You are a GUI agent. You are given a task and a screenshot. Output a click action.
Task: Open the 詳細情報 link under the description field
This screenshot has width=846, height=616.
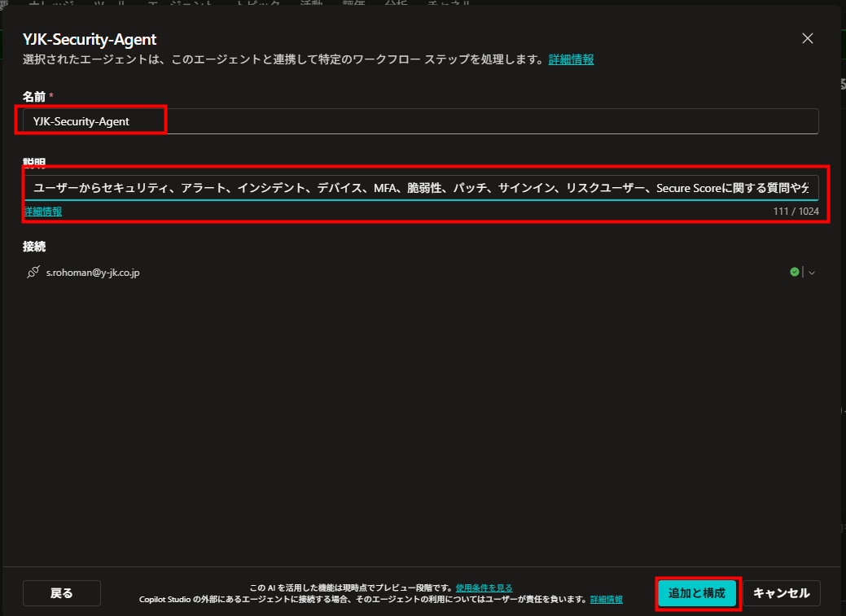43,212
